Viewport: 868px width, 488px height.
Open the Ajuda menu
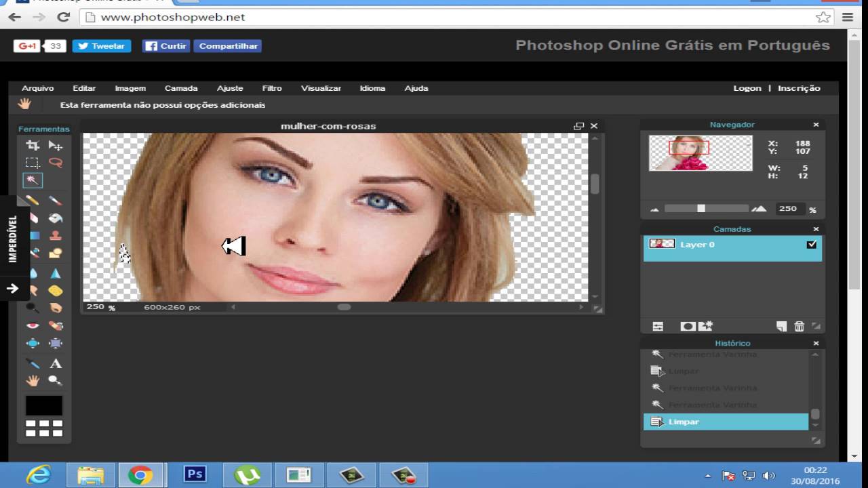click(416, 88)
